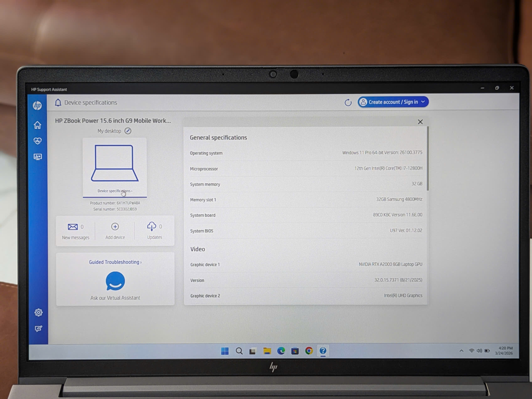
Task: Click the feedback icon in sidebar
Action: 38,328
